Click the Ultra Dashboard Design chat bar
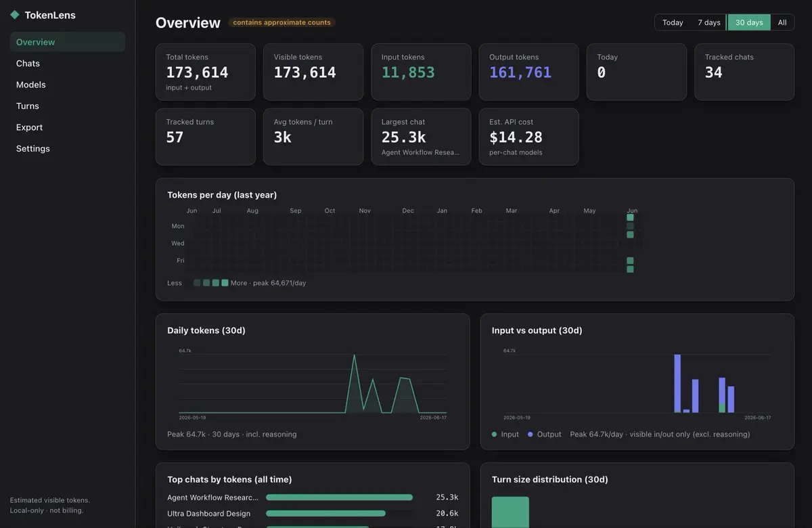The width and height of the screenshot is (812, 528). 325,514
